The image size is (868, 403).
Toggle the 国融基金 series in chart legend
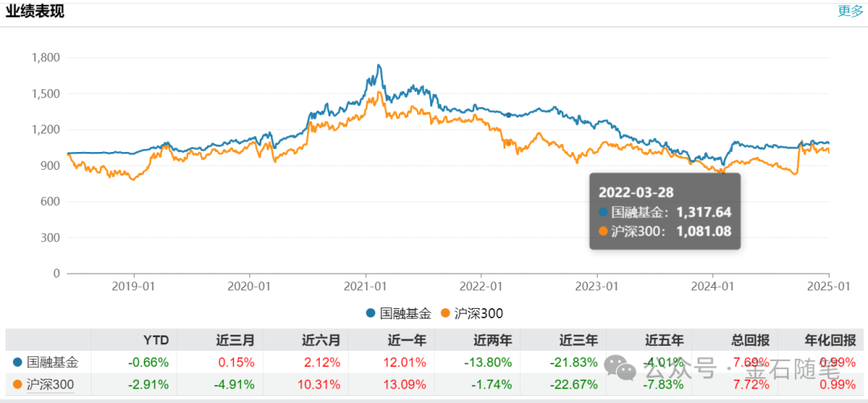[x=399, y=314]
